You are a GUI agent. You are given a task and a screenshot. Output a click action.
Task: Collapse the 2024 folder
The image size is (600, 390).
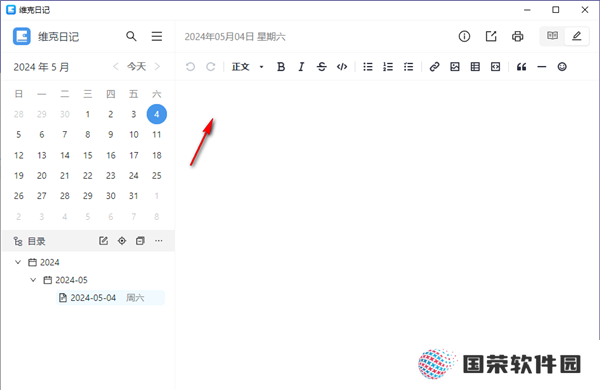[x=18, y=262]
